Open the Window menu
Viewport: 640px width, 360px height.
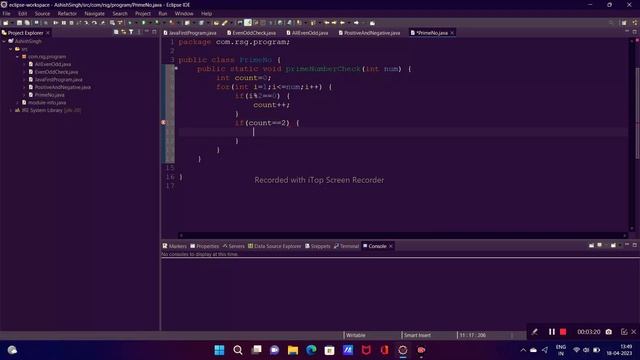click(x=184, y=13)
